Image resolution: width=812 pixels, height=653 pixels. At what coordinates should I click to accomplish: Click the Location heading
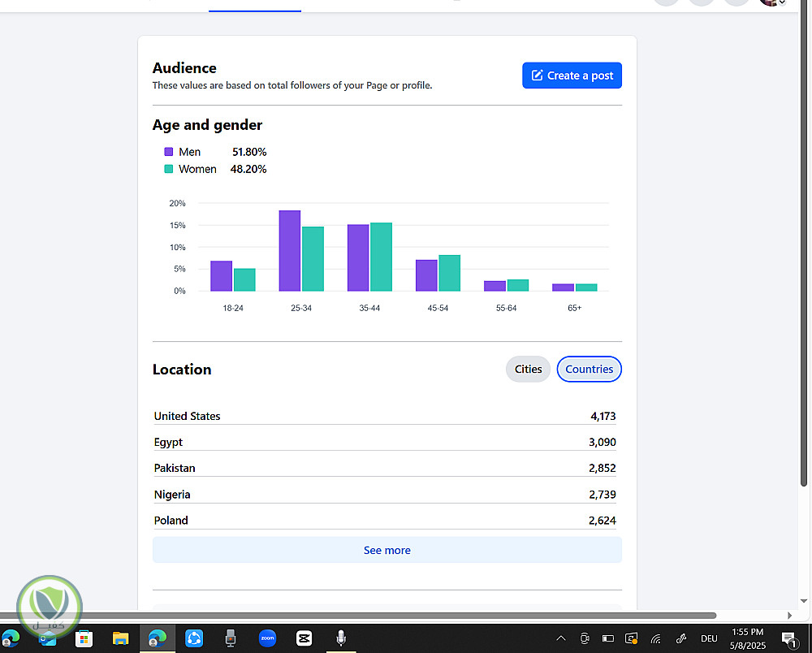point(182,370)
